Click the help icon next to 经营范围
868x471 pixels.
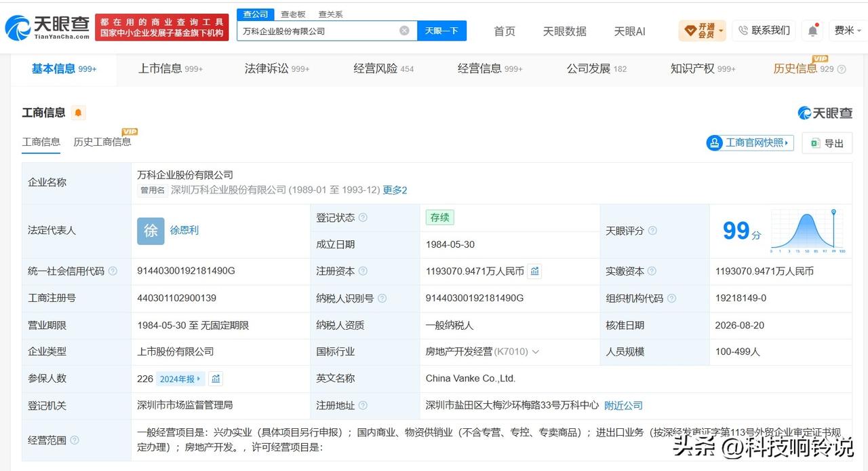(75, 440)
